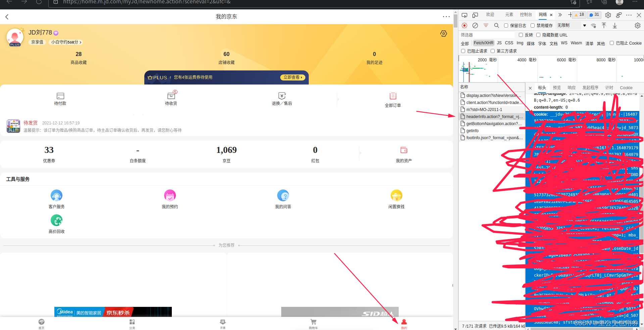Filter requests by Img type
The image size is (644, 330).
(520, 43)
